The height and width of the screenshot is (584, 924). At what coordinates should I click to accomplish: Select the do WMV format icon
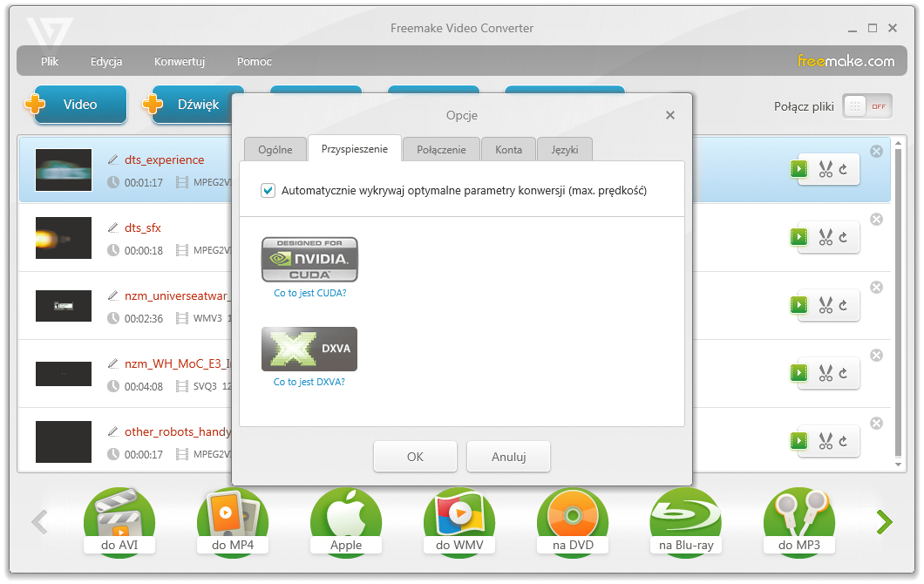coord(459,522)
